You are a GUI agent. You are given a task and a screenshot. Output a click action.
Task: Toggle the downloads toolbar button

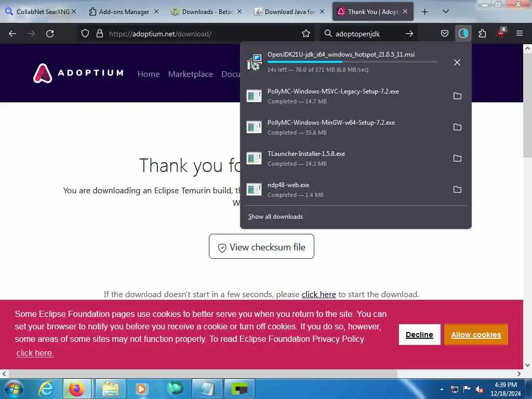(x=463, y=34)
